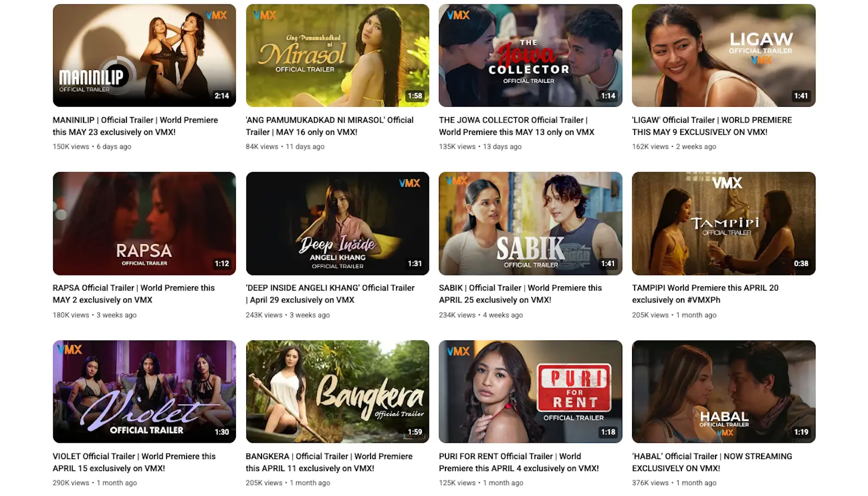This screenshot has height=496, width=868.
Task: Open the 'ANG PAMUMUKADKAD NI MIRASOL' trailer thumbnail
Action: tap(337, 55)
